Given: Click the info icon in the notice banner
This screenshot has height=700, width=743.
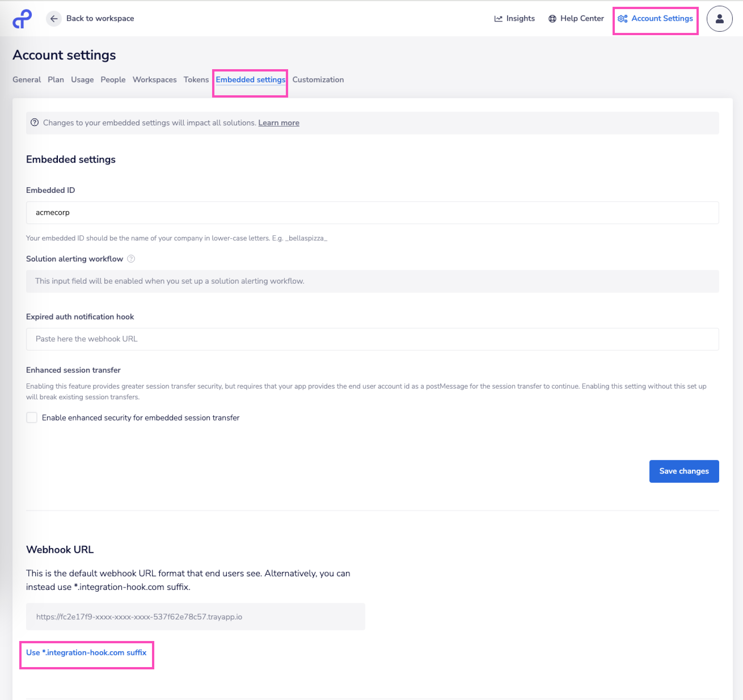Looking at the screenshot, I should pyautogui.click(x=34, y=123).
